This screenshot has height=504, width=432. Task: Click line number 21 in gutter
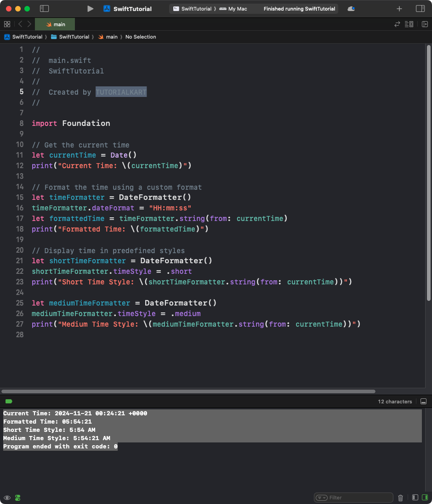click(x=20, y=260)
